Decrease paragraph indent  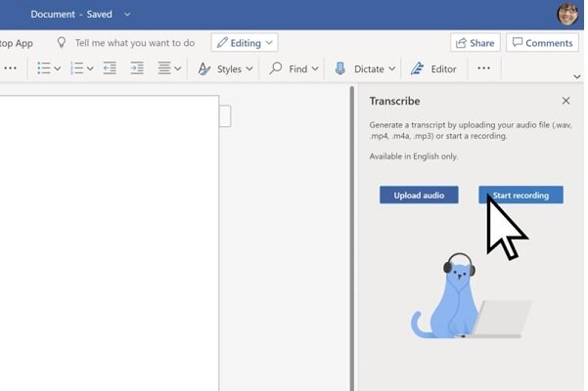pos(110,68)
